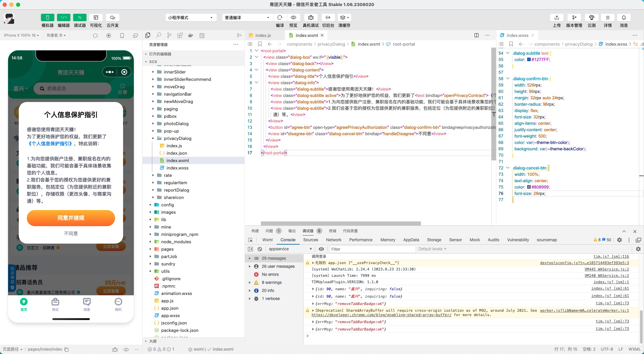Image resolution: width=644 pixels, height=354 pixels.
Task: Refresh the simulator
Action: (x=95, y=35)
